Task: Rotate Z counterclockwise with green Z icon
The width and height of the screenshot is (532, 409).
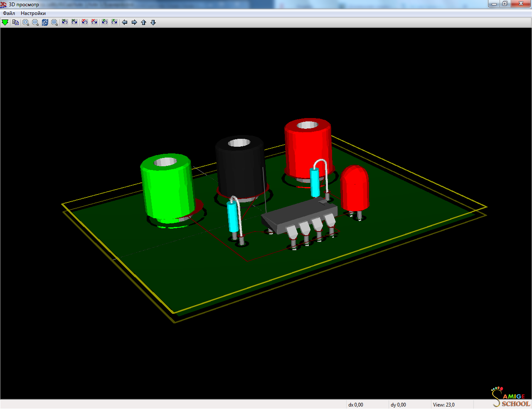Action: click(105, 22)
